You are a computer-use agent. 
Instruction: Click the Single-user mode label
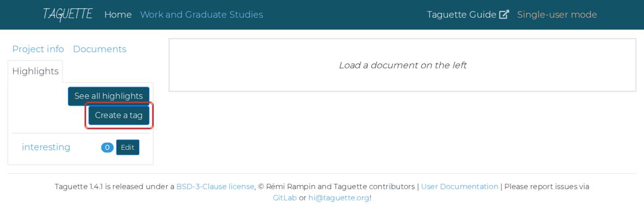click(x=557, y=15)
